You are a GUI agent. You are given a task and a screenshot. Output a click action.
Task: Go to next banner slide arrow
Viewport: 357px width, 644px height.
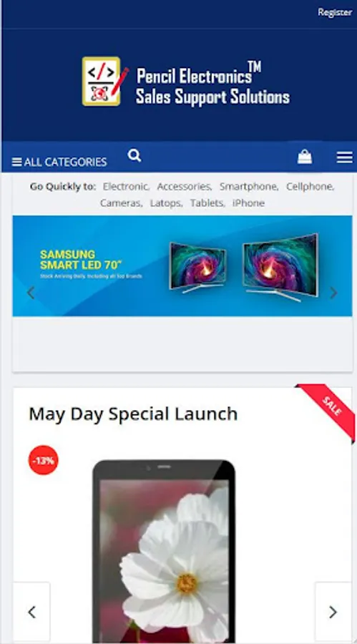point(333,293)
